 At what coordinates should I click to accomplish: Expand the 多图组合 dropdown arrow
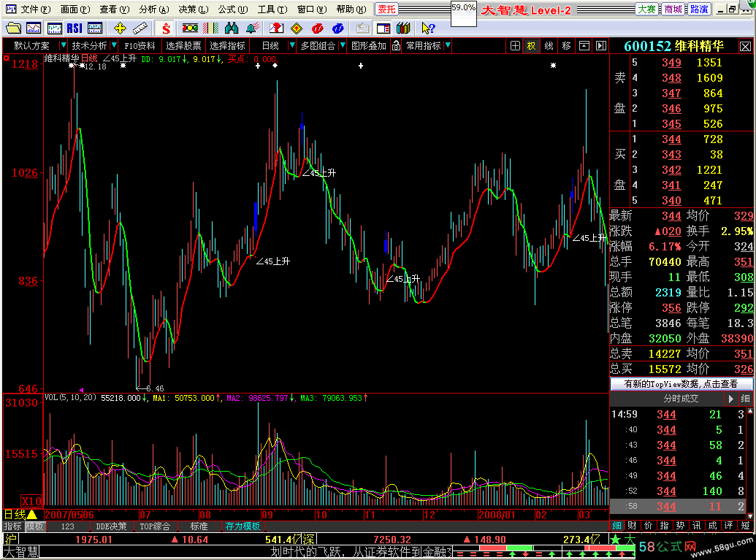point(343,45)
